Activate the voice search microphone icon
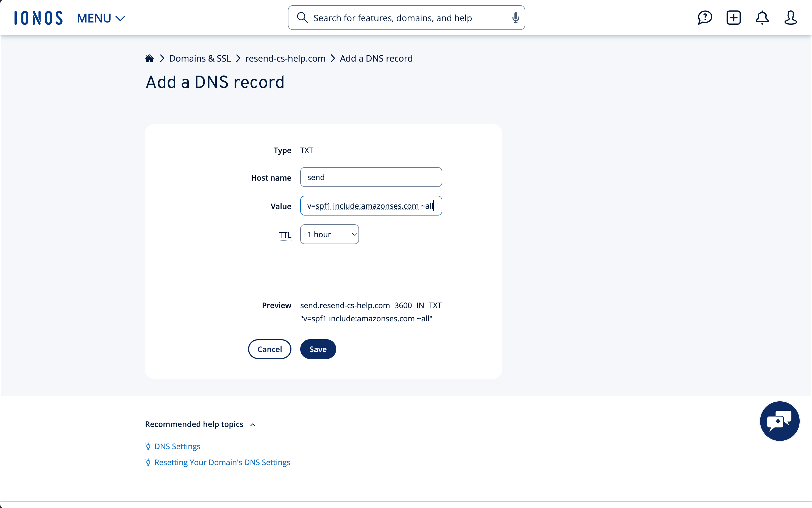Screen dimensions: 812x508 click(x=515, y=18)
